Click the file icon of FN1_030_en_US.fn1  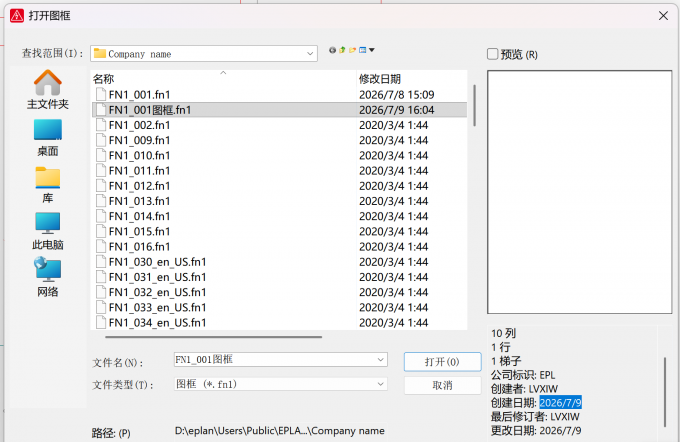101,262
